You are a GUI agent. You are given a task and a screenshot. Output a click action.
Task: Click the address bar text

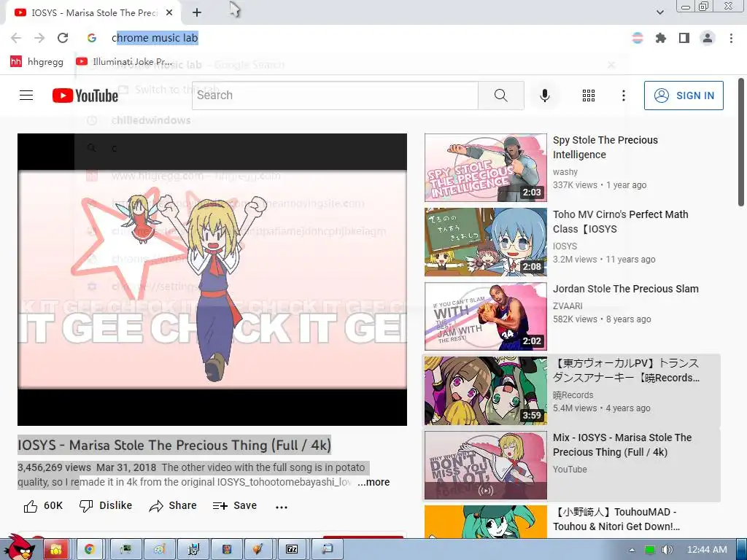tap(155, 38)
